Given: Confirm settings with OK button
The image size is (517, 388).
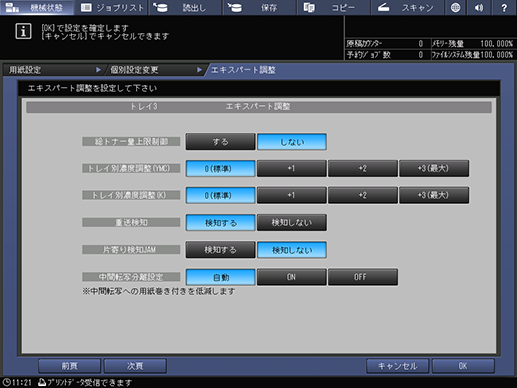Looking at the screenshot, I should [x=463, y=366].
